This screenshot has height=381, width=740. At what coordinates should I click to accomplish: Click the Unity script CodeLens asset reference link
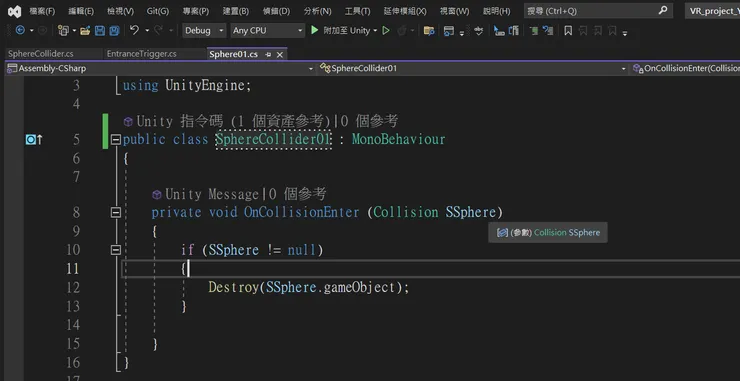(235, 122)
